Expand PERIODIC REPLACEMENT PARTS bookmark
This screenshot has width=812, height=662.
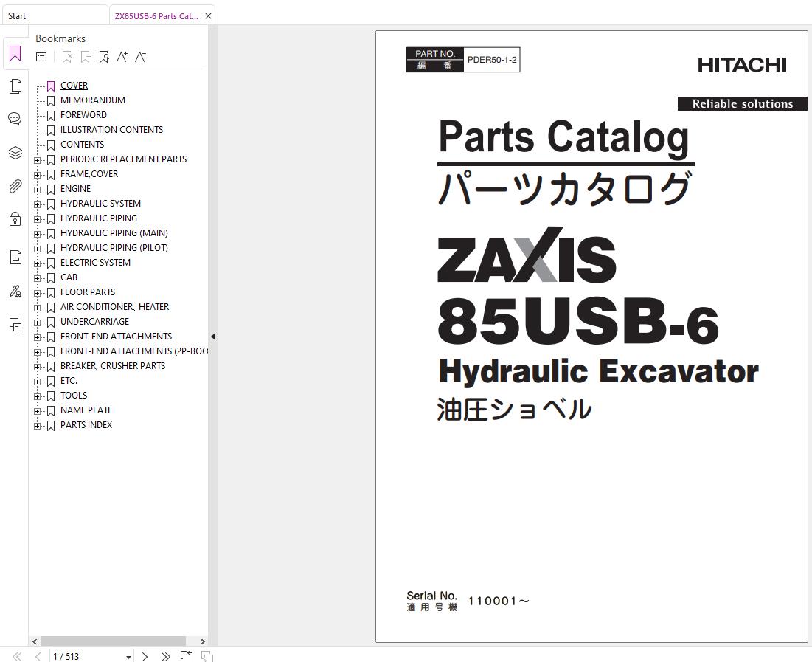(38, 160)
